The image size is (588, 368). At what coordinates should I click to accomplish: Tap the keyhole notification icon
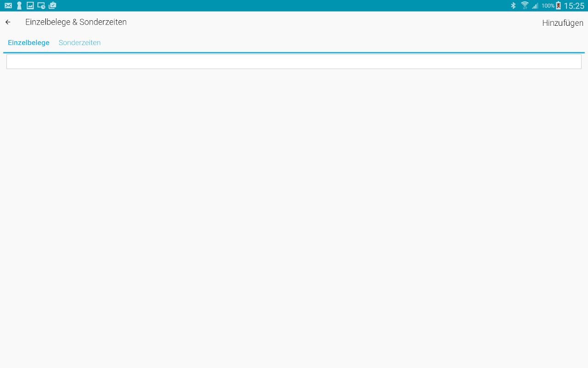tap(19, 6)
